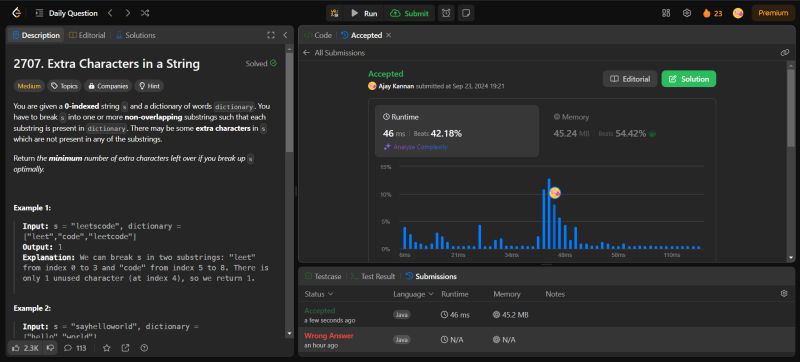The height and width of the screenshot is (362, 800).
Task: Open the 113 comments discussion
Action: 74,348
